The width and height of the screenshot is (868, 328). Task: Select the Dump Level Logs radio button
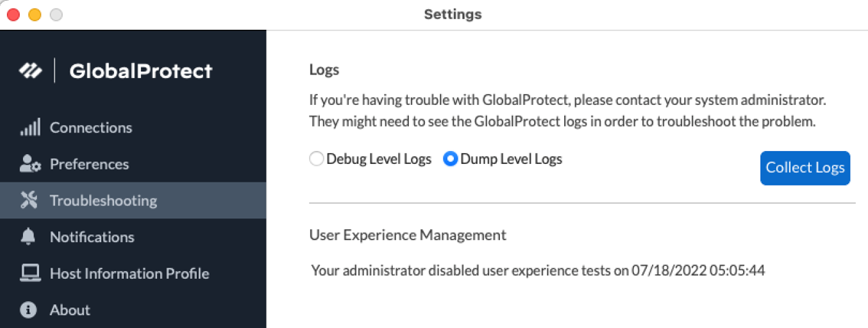451,159
